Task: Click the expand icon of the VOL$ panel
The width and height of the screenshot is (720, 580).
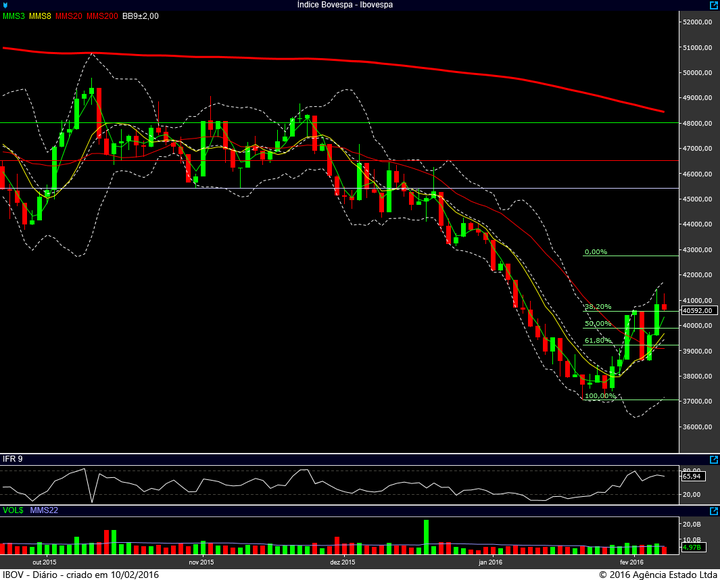Action: coord(714,511)
